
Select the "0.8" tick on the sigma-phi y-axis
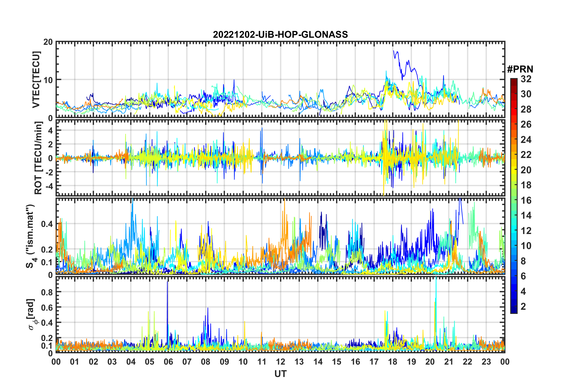[47, 292]
